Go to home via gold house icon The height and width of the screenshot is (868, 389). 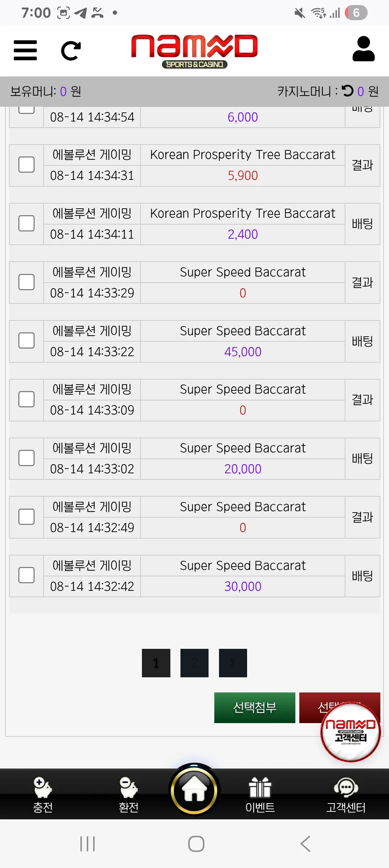pos(194,790)
